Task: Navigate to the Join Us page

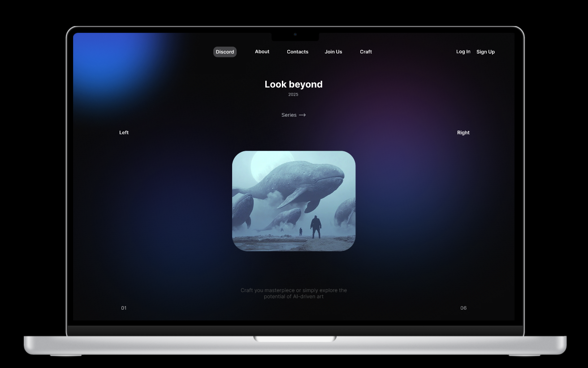Action: tap(333, 52)
